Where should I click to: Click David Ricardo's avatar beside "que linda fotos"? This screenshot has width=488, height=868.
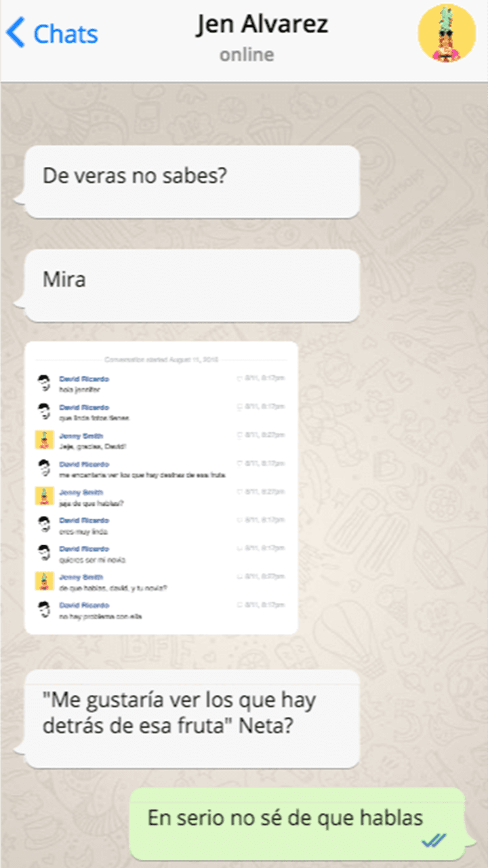coord(44,412)
